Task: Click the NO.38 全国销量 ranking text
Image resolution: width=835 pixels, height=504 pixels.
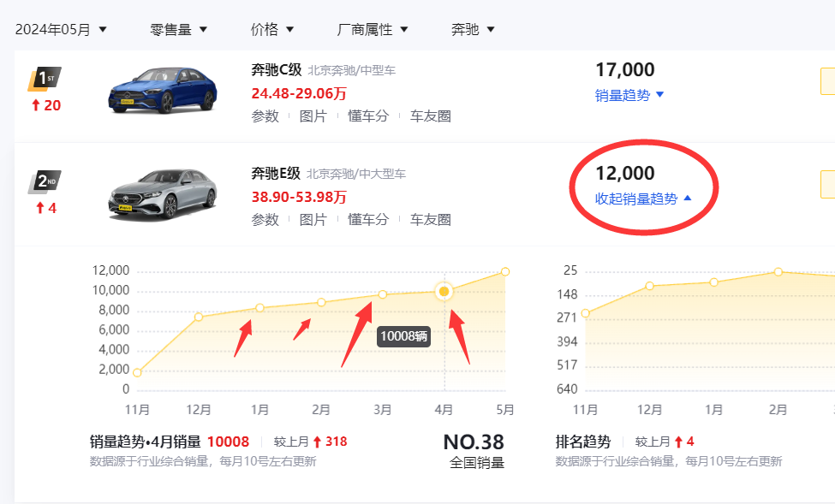Action: [474, 451]
